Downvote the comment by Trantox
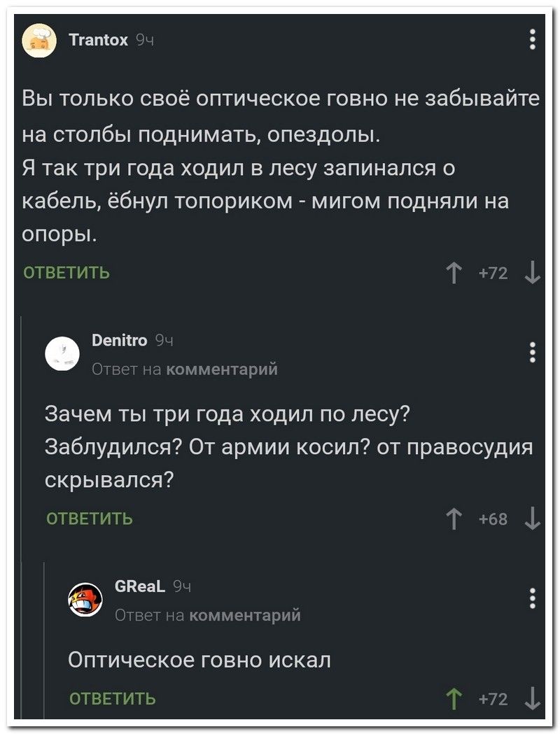Image resolution: width=560 pixels, height=734 pixels. (x=534, y=271)
